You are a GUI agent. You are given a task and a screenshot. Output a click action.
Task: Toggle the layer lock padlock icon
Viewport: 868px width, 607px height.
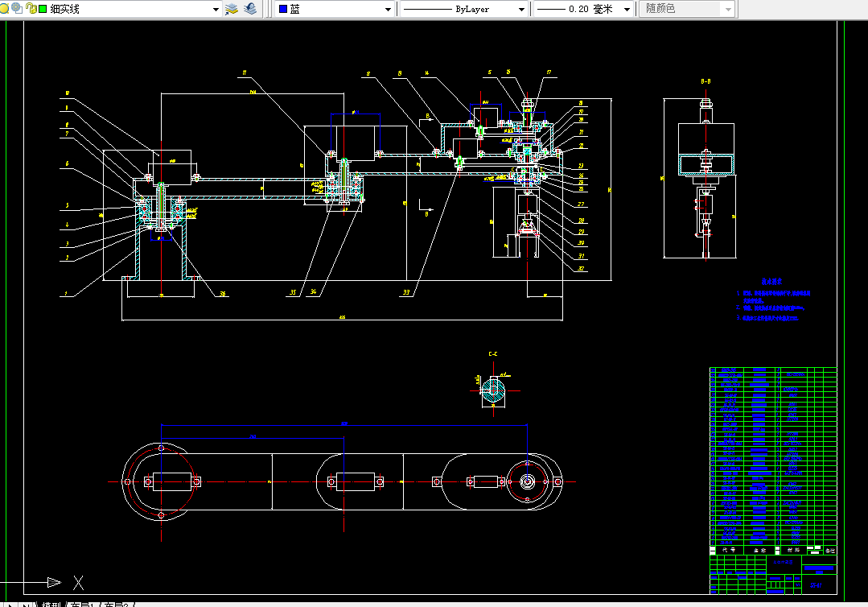pos(31,9)
